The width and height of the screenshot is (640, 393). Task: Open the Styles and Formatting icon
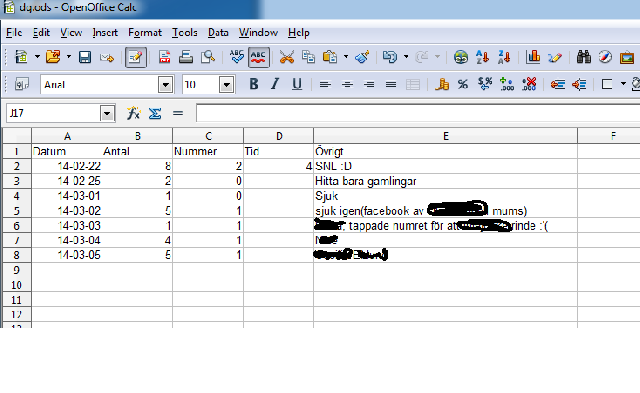pos(22,84)
